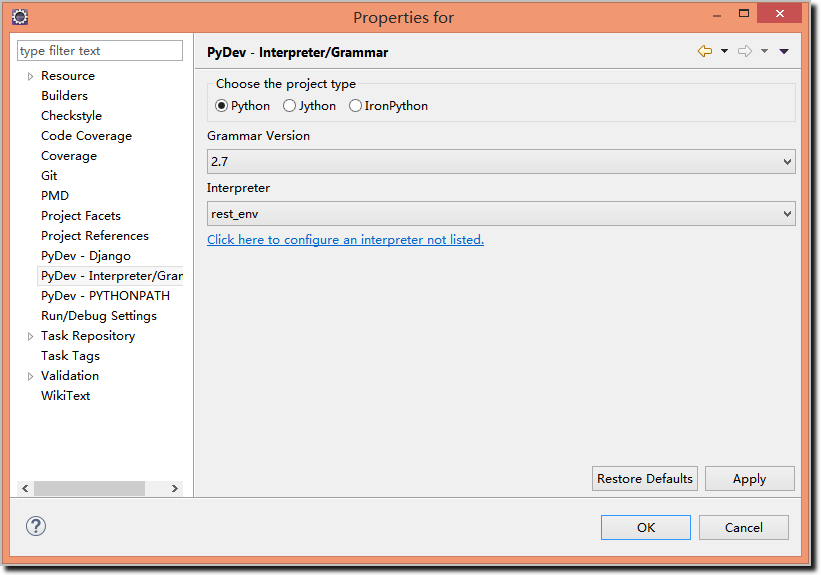This screenshot has width=821, height=575.
Task: Select Builders in the properties tree
Action: click(64, 96)
